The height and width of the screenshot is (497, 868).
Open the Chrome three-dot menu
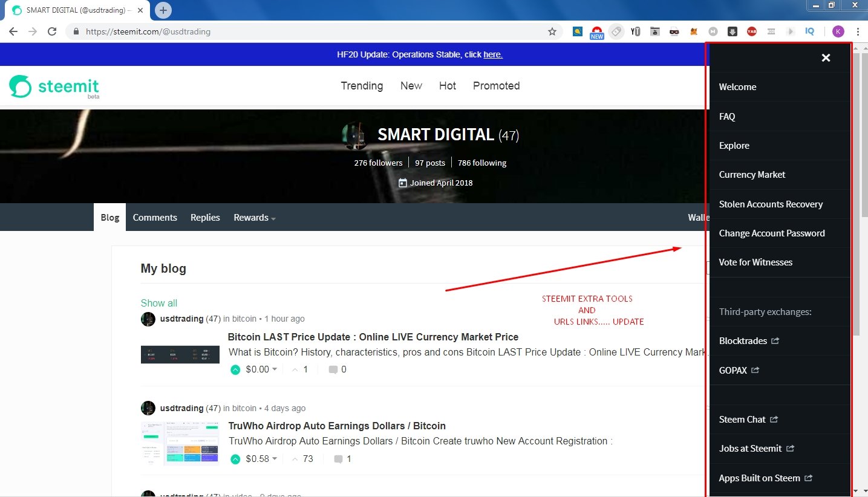click(858, 31)
